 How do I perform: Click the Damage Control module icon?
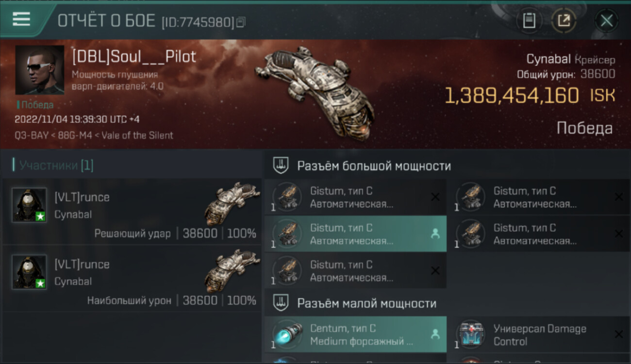[470, 334]
